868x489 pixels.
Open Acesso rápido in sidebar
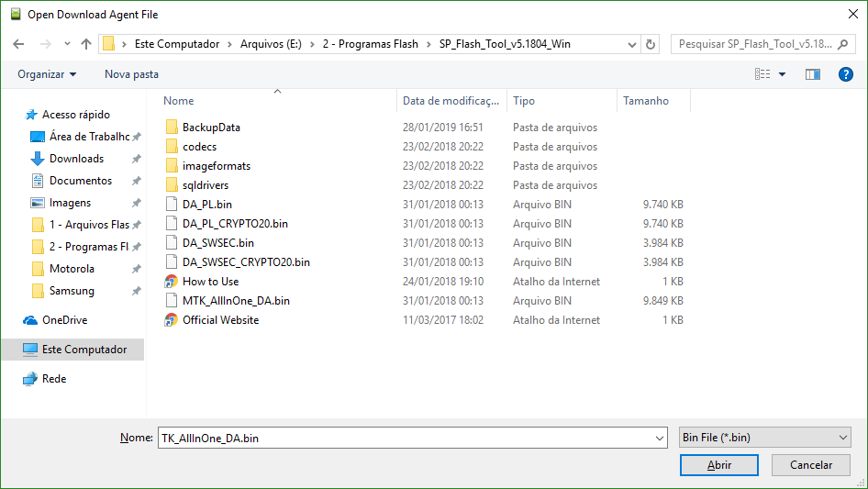click(x=76, y=115)
